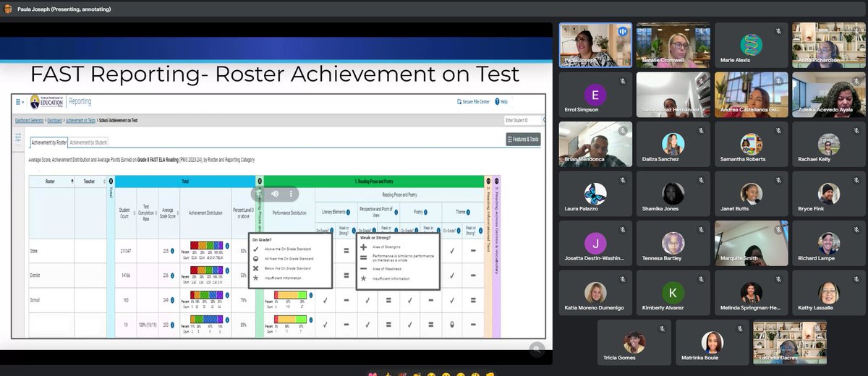This screenshot has height=376, width=868.
Task: Select Susana Diaz Hernandez's video tile
Action: (x=673, y=95)
